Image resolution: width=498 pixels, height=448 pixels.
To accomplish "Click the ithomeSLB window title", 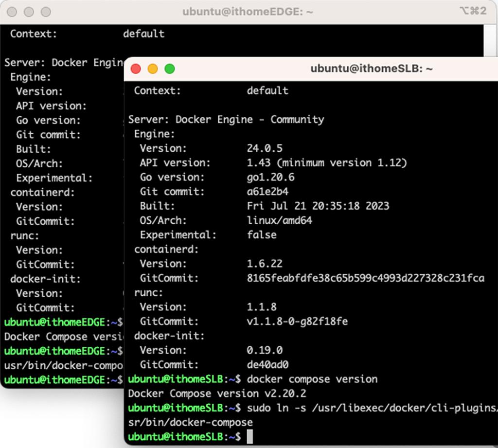I will 371,69.
